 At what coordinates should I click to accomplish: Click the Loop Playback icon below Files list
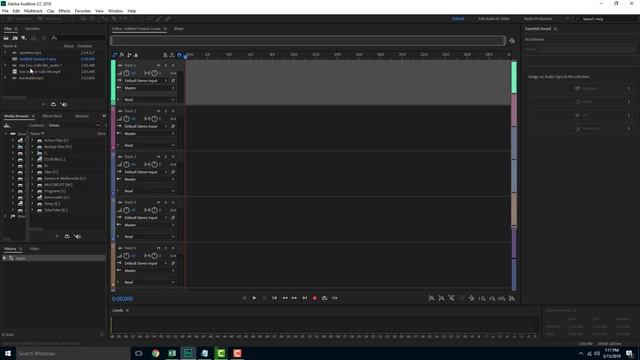53,104
